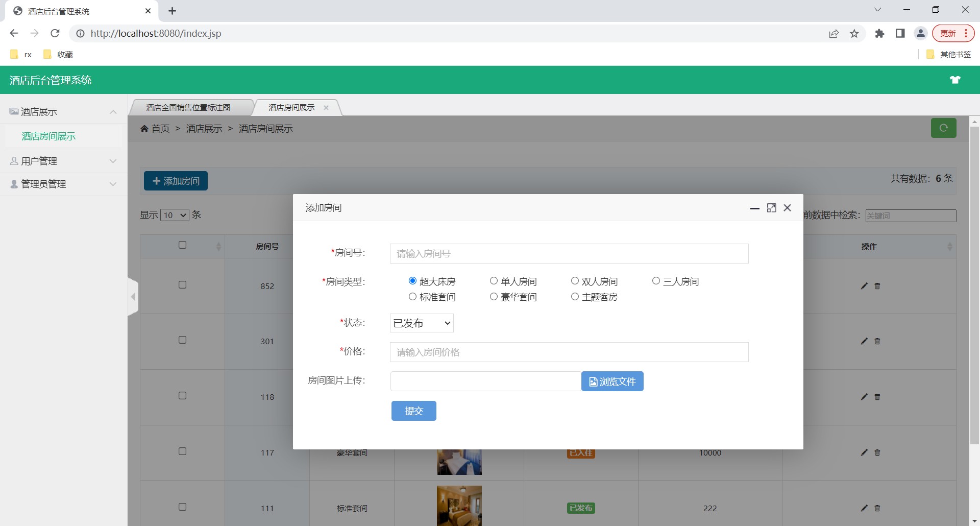Click the shirt theme icon in the header
Screen dimensions: 980x526
(955, 80)
